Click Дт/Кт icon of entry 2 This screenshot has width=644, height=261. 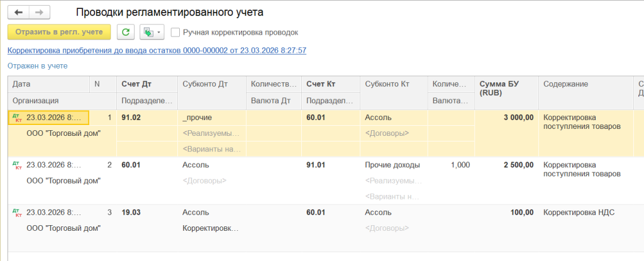17,165
